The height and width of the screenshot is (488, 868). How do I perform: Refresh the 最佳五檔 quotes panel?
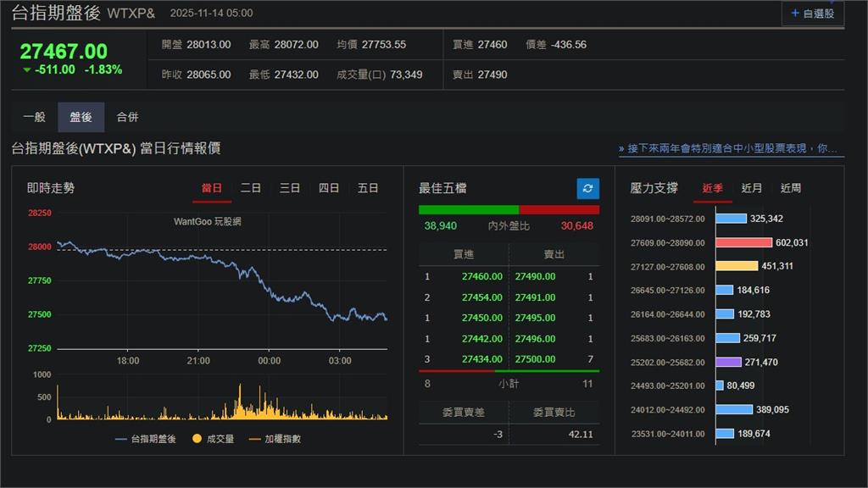(x=587, y=189)
